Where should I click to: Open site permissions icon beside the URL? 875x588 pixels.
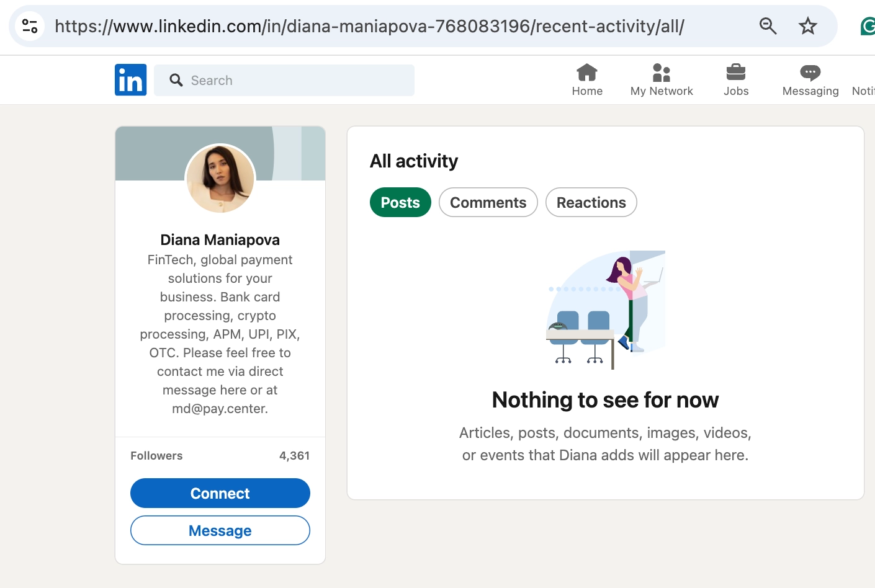tap(29, 25)
